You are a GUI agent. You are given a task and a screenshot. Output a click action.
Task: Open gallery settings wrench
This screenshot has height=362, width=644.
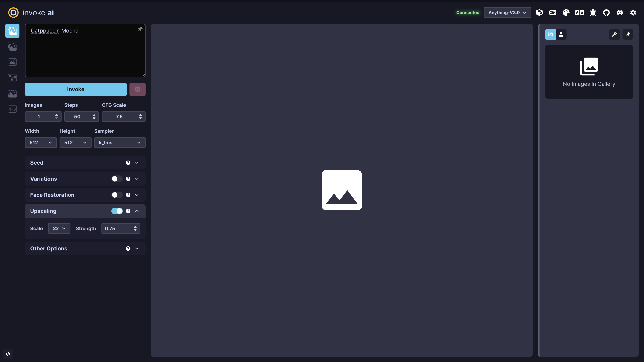(x=614, y=35)
